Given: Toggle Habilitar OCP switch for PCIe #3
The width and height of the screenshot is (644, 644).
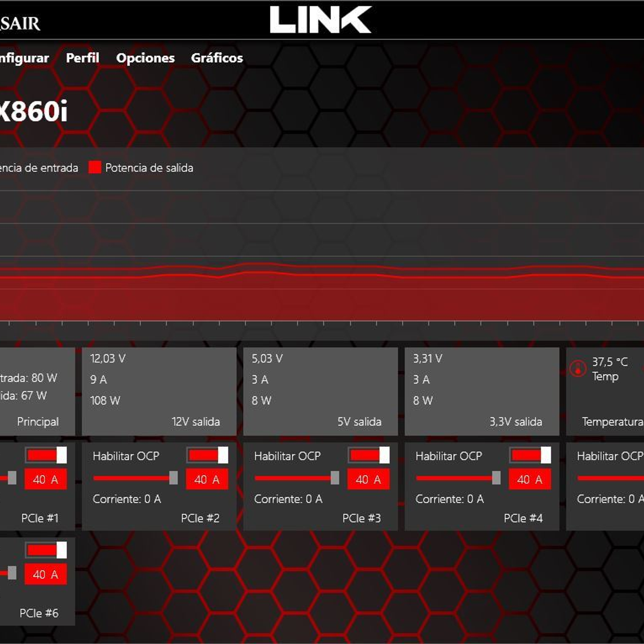Looking at the screenshot, I should coord(369,455).
